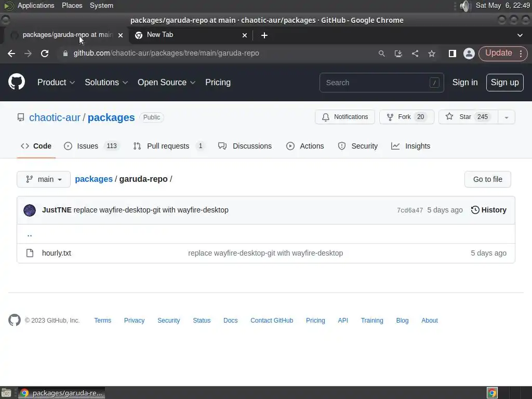Switch to the Code tab

[x=36, y=146]
